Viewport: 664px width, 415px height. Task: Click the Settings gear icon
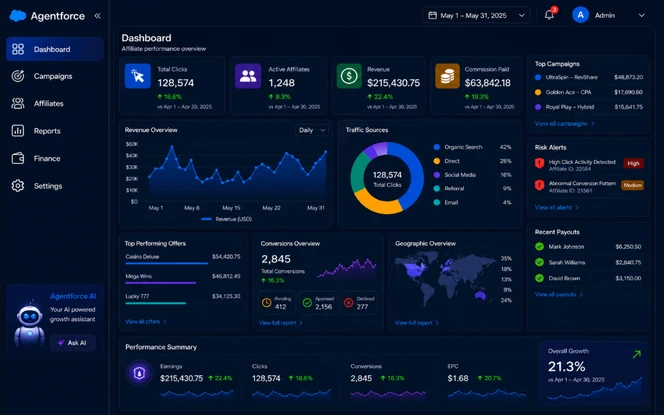pos(18,186)
